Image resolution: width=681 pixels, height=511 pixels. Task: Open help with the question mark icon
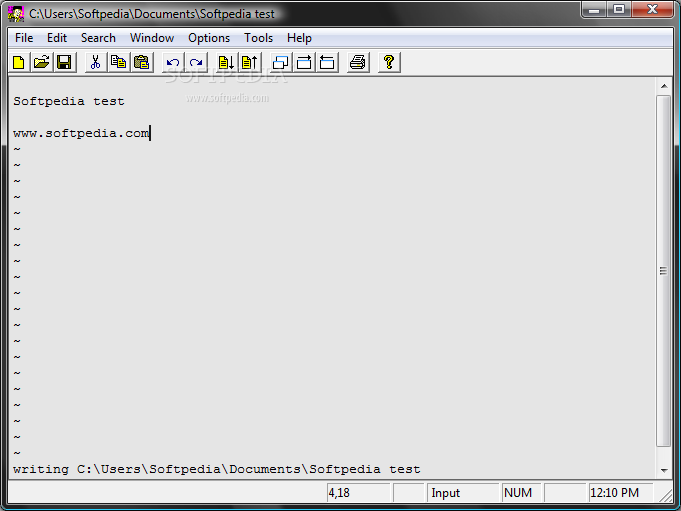point(389,63)
